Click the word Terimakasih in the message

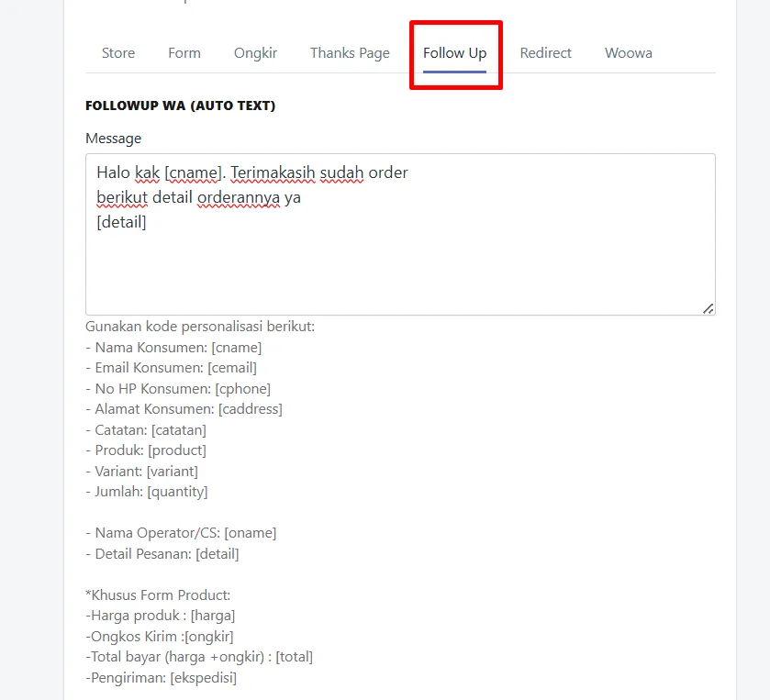[x=273, y=172]
